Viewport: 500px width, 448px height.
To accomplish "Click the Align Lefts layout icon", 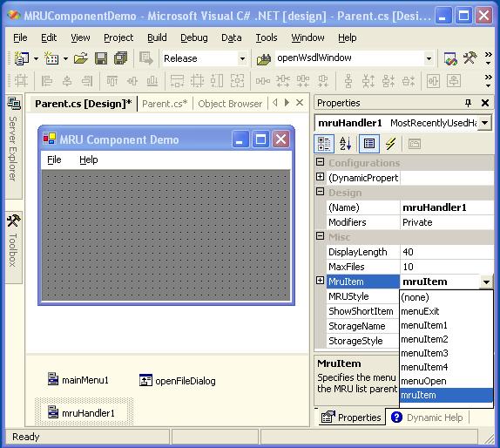I will 47,81.
